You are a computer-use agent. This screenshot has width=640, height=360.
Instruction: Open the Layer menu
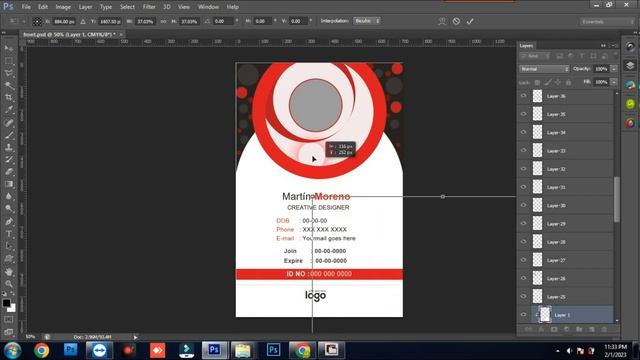coord(85,7)
